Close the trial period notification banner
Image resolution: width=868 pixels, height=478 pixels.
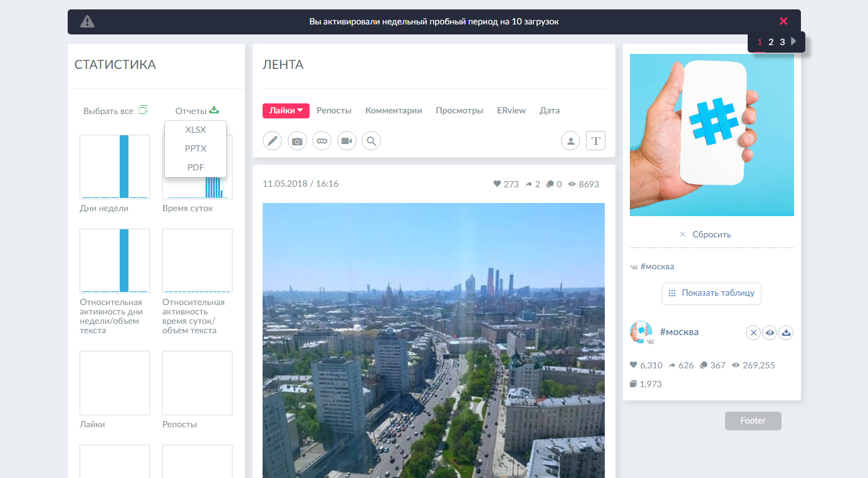tap(783, 21)
